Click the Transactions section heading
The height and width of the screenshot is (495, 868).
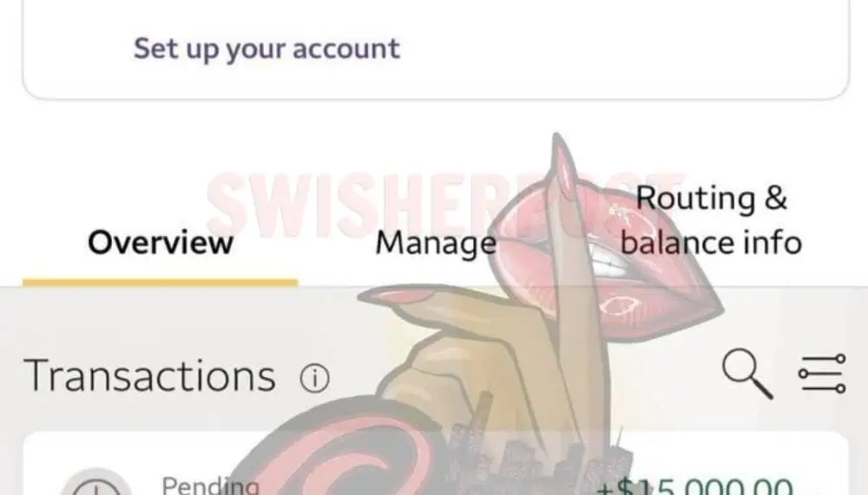(149, 377)
